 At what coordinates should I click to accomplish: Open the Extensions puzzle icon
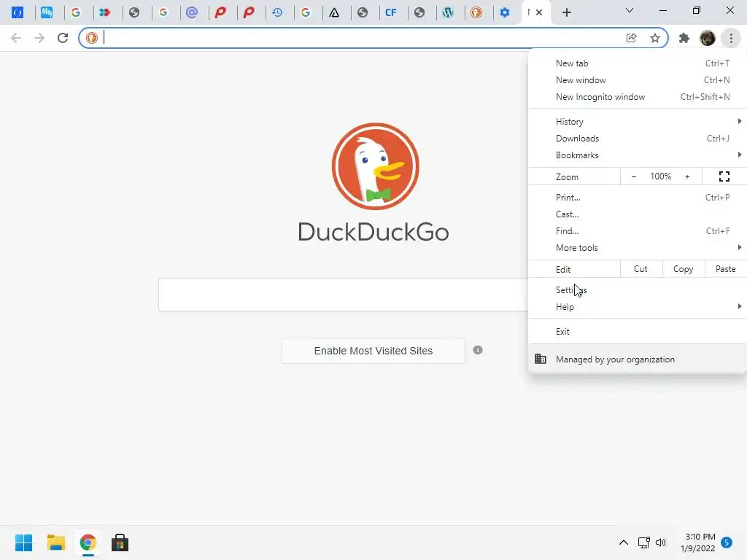(684, 38)
